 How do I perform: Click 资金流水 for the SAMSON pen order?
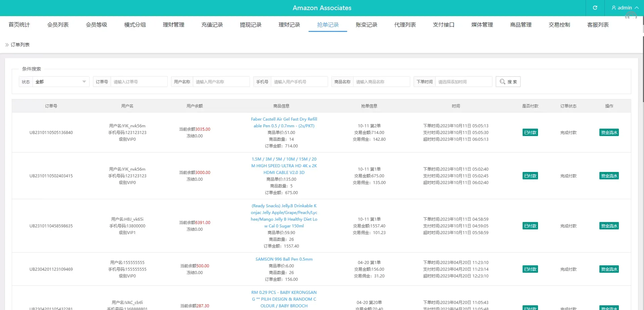(x=609, y=269)
